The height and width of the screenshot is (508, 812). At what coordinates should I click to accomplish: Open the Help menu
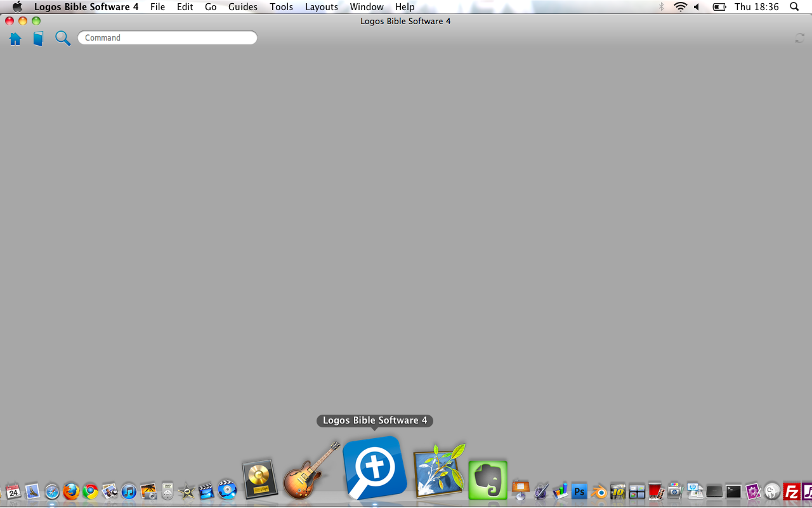click(405, 7)
